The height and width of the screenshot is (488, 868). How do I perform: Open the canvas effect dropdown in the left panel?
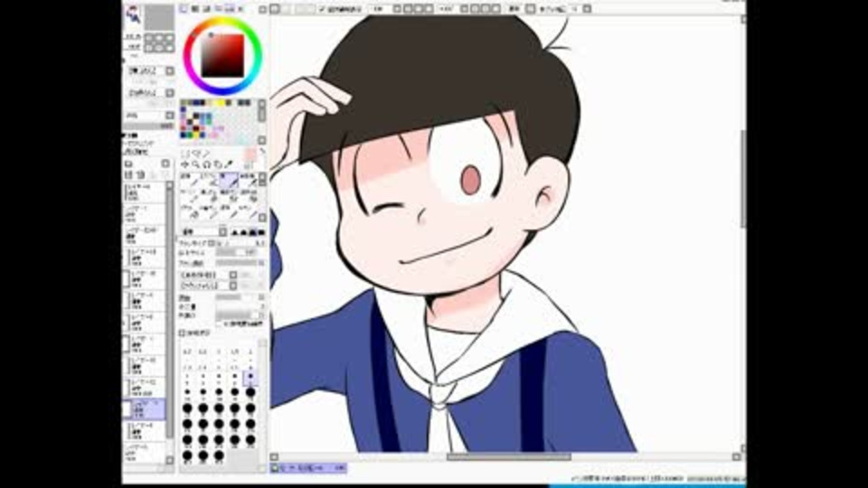pyautogui.click(x=170, y=93)
